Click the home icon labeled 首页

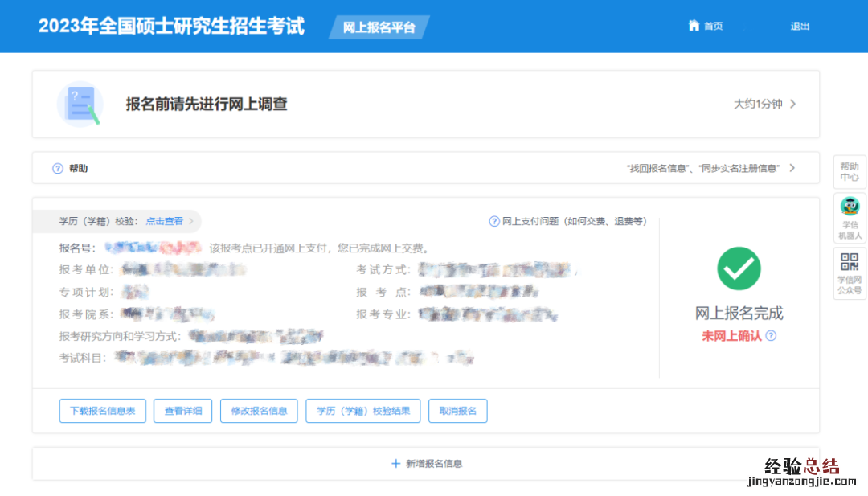[x=694, y=26]
